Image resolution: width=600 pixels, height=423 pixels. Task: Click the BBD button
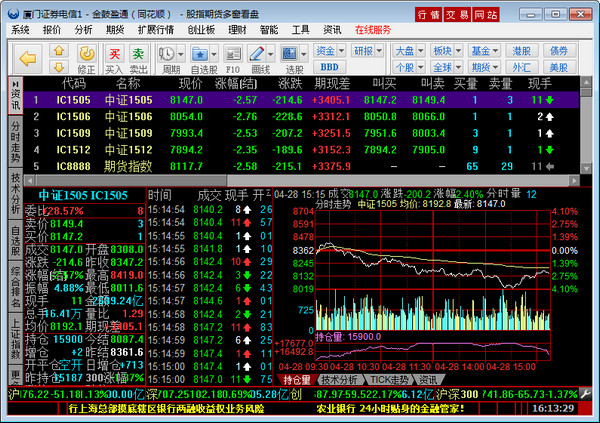click(x=329, y=67)
